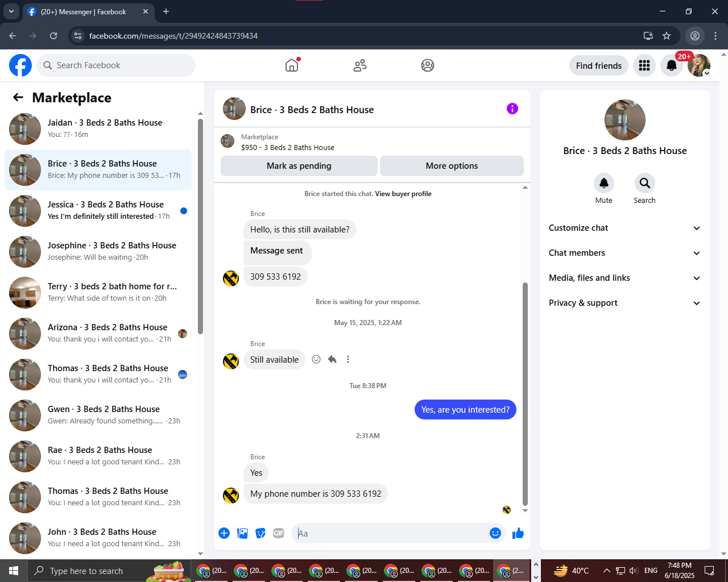Open the Facebook logo home link

click(20, 65)
